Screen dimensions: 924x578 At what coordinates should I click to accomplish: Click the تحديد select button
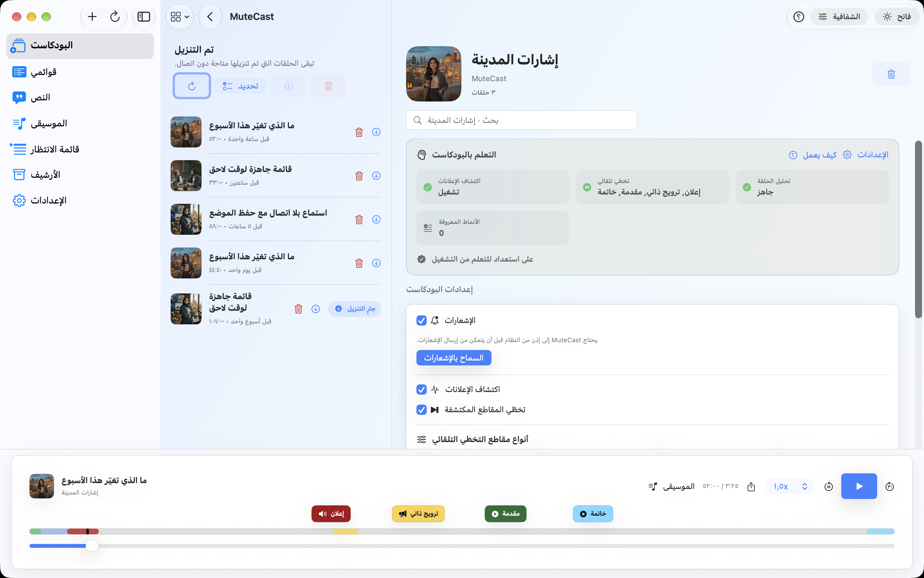tap(240, 86)
